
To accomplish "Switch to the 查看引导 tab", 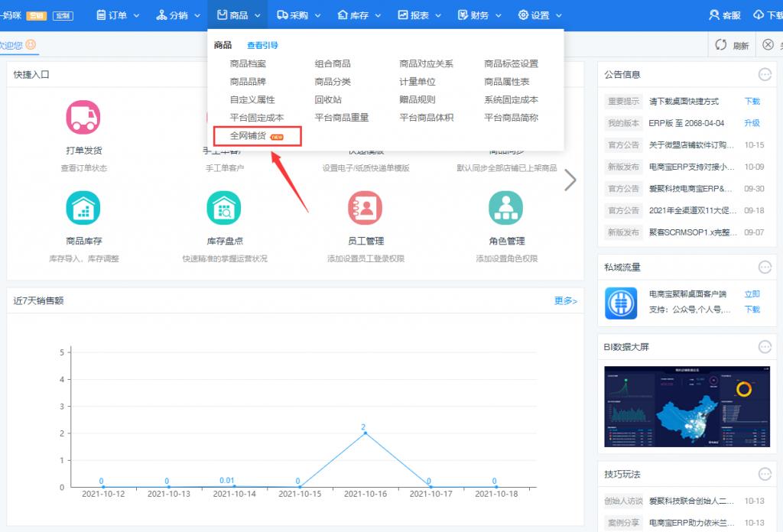I will 264,44.
